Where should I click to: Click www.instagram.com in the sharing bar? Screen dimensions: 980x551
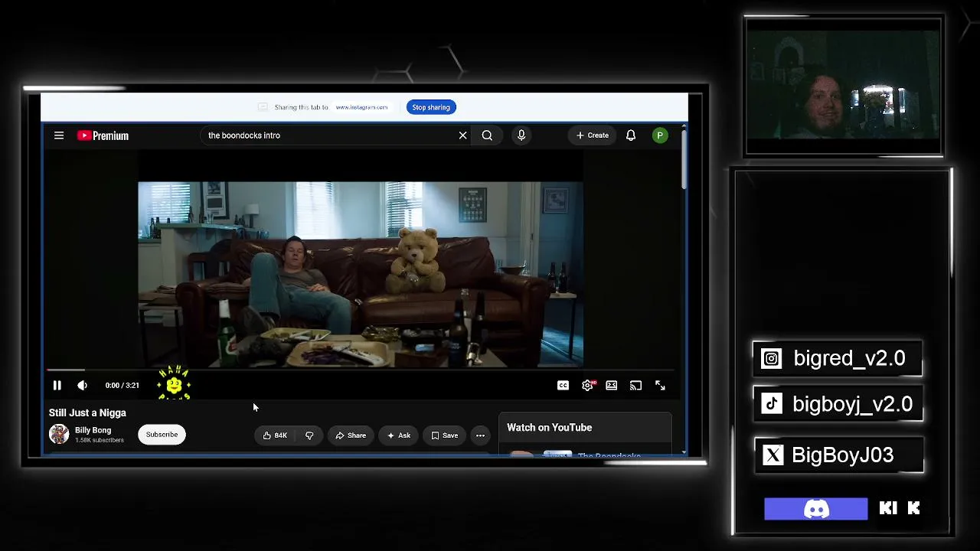point(361,107)
